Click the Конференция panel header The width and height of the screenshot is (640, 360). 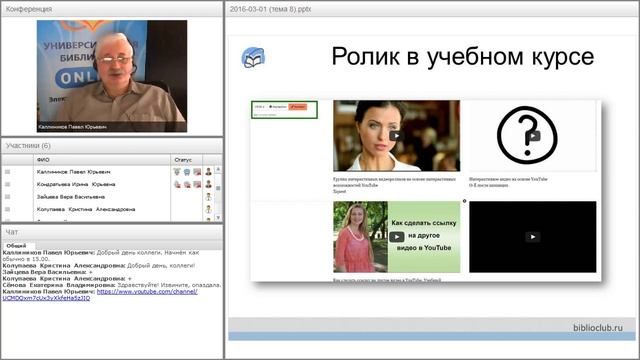pos(112,9)
